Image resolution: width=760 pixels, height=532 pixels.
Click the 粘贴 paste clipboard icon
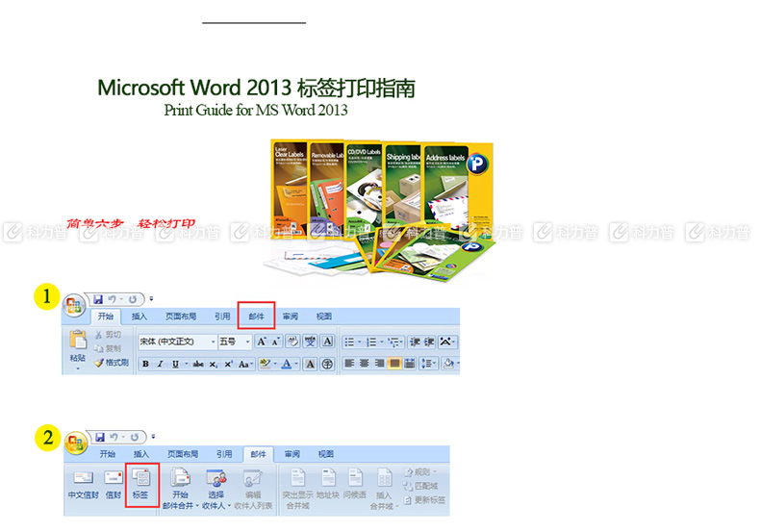78,341
